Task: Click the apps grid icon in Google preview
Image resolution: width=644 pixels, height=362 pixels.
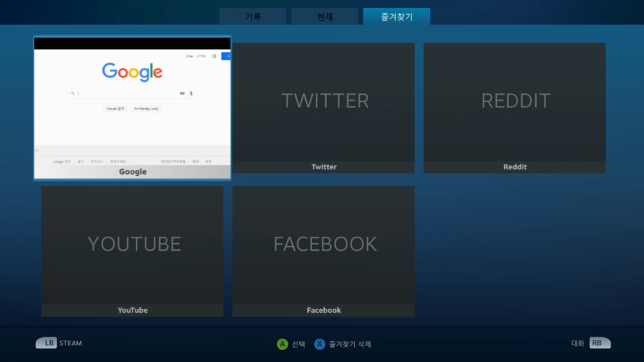Action: coord(214,56)
